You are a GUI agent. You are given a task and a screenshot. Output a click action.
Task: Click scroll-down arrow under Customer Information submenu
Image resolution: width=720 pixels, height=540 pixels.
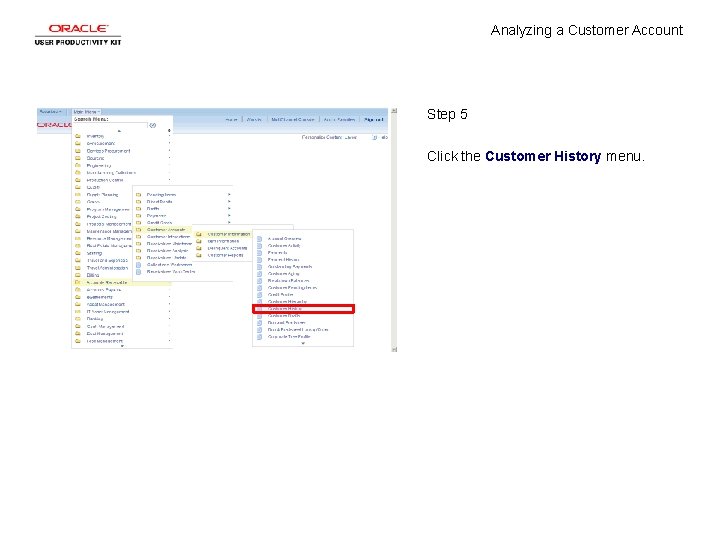coord(303,343)
